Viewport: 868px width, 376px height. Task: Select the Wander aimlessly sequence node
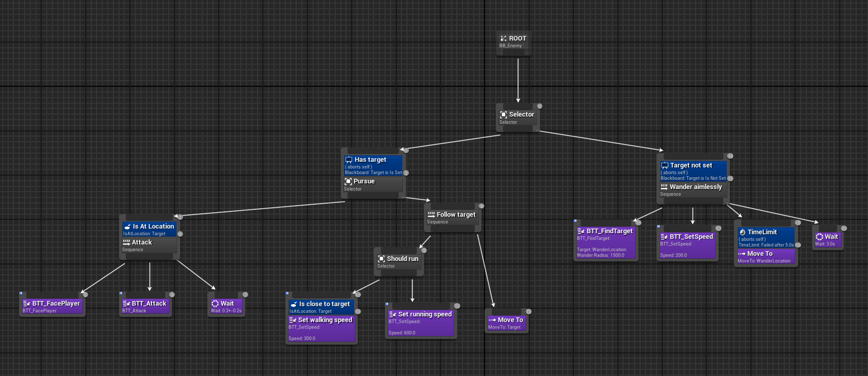pyautogui.click(x=693, y=190)
